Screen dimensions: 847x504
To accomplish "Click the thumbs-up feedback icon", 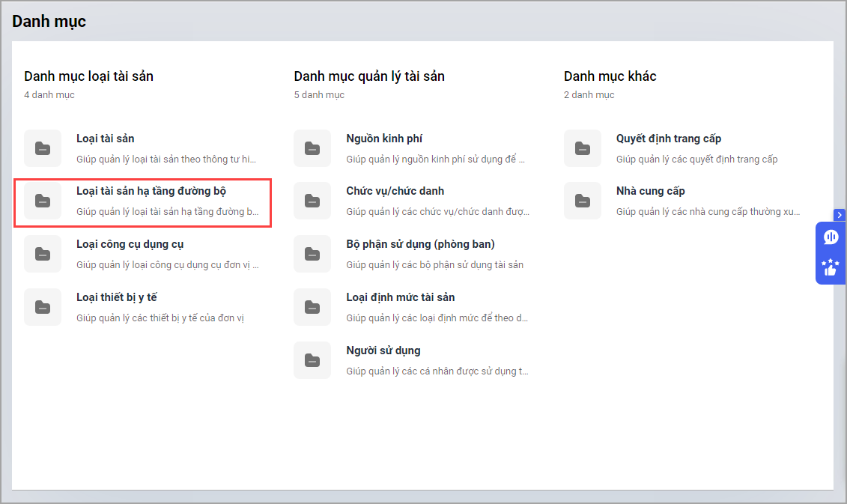I will point(831,267).
